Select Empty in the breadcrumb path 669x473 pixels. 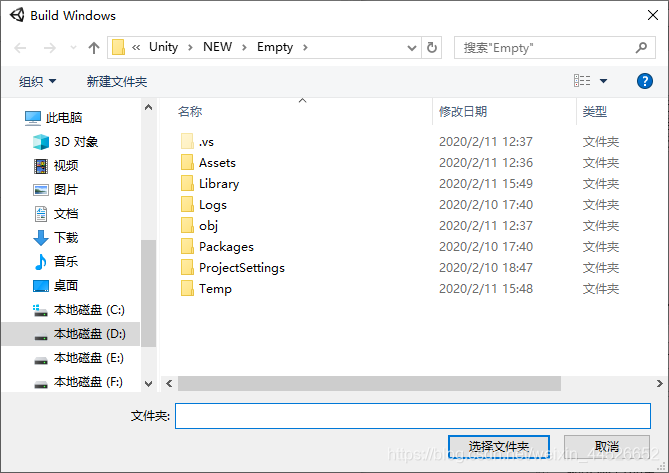(x=275, y=47)
